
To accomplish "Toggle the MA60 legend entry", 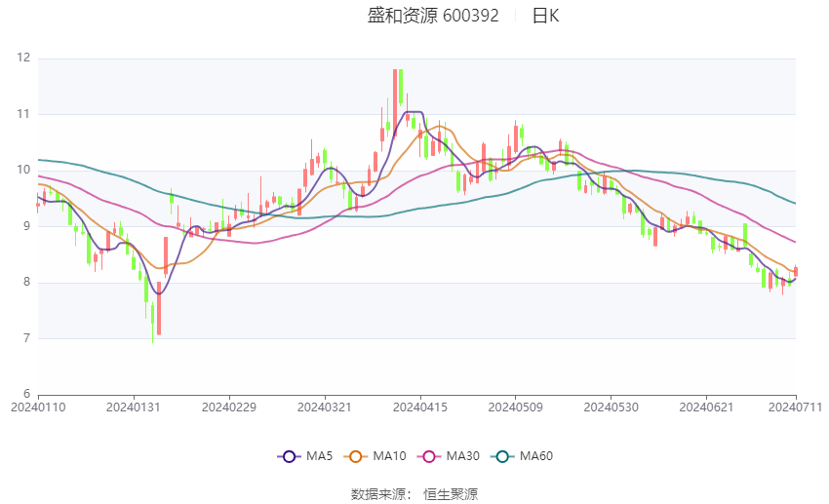I will click(522, 456).
